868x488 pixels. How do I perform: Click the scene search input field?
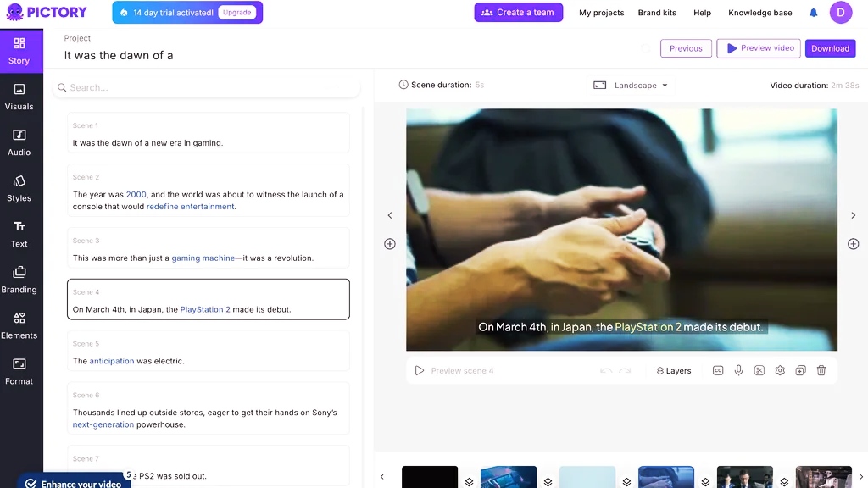click(x=207, y=87)
